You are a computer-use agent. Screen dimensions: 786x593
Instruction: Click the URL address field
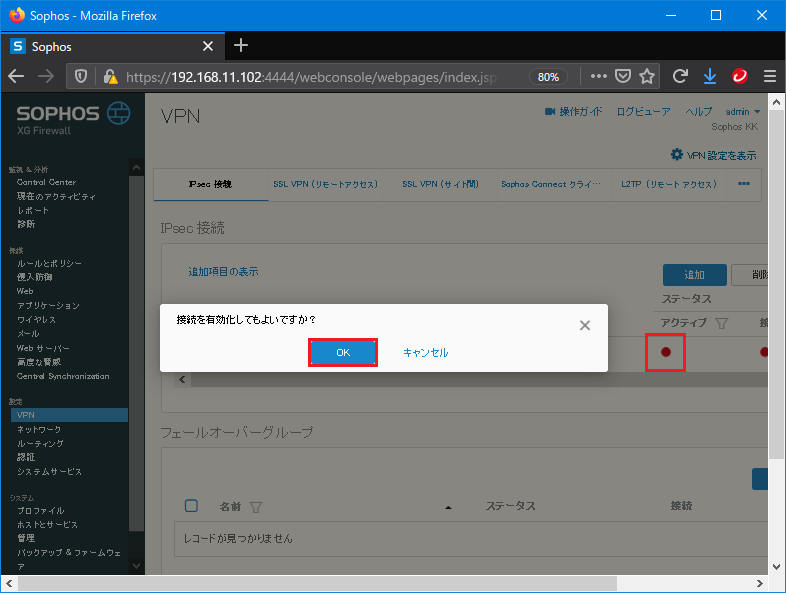tap(311, 77)
